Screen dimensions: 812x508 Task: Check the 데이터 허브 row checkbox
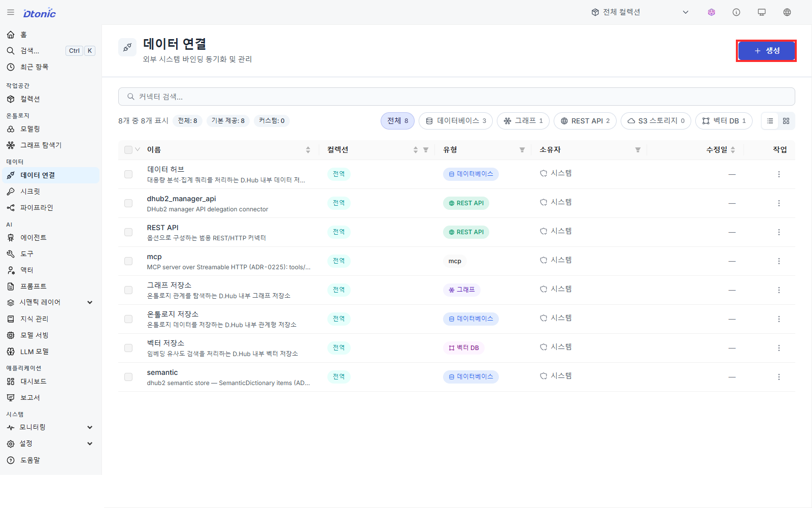(x=128, y=174)
